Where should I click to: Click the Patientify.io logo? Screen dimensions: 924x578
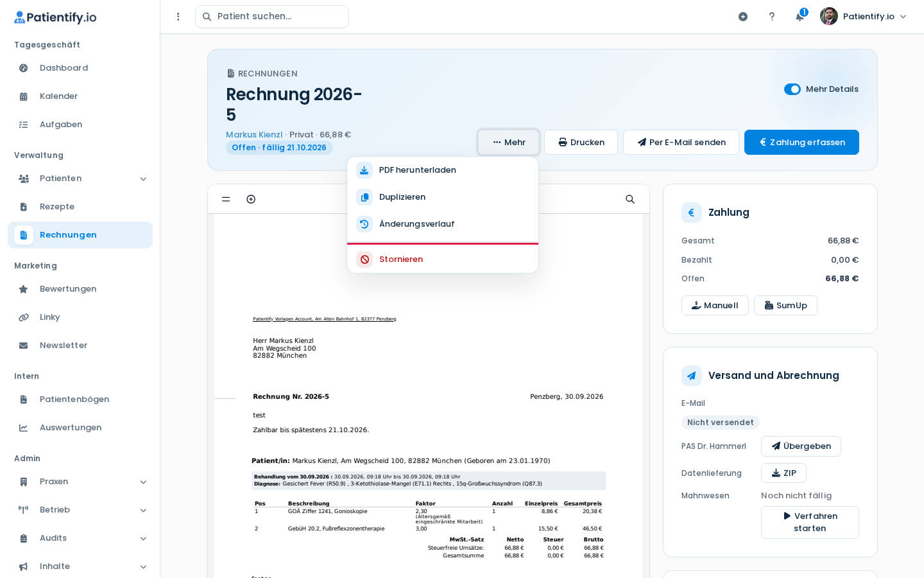[x=55, y=17]
